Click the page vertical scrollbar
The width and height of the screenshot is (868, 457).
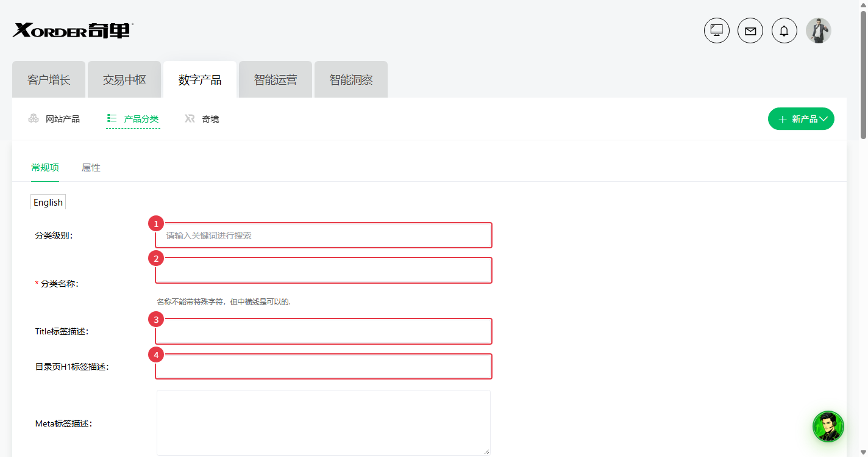click(863, 76)
